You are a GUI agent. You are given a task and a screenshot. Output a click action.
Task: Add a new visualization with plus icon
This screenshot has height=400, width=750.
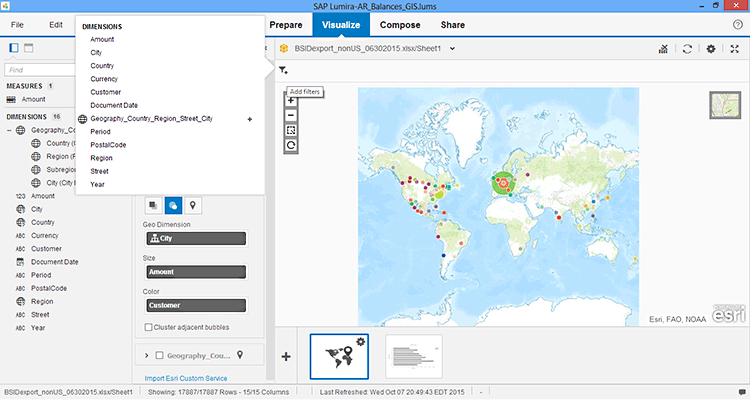287,356
